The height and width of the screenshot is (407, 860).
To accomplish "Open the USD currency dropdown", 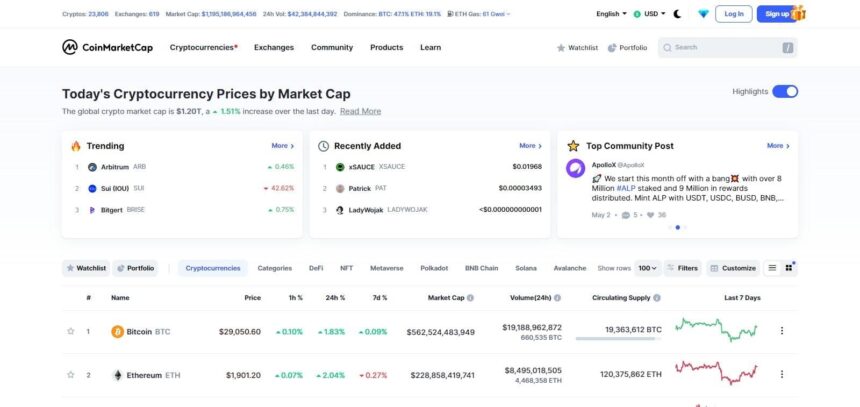I will pyautogui.click(x=649, y=14).
